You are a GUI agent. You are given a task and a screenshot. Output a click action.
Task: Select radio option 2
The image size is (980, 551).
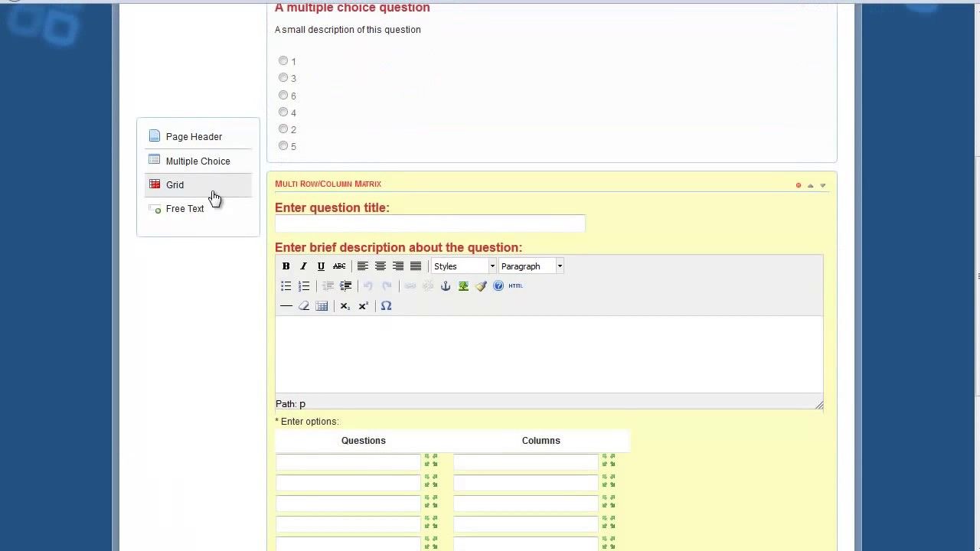coord(283,129)
